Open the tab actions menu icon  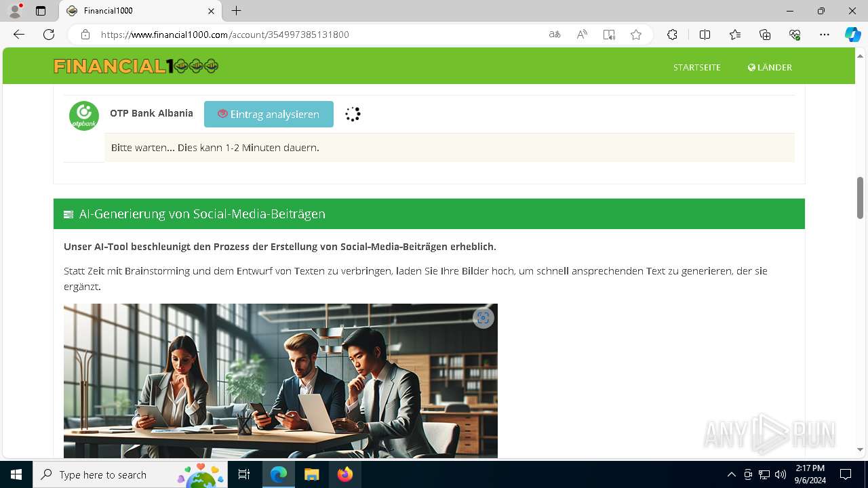coord(41,11)
